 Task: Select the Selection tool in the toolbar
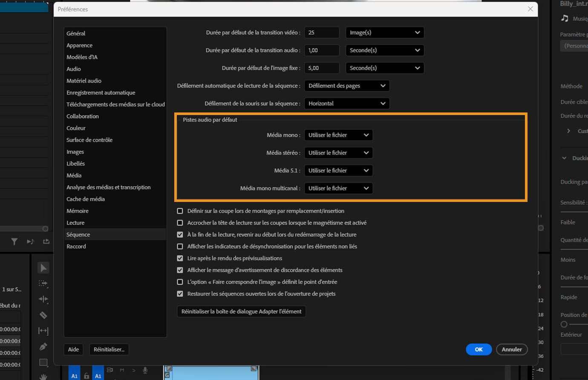[43, 268]
